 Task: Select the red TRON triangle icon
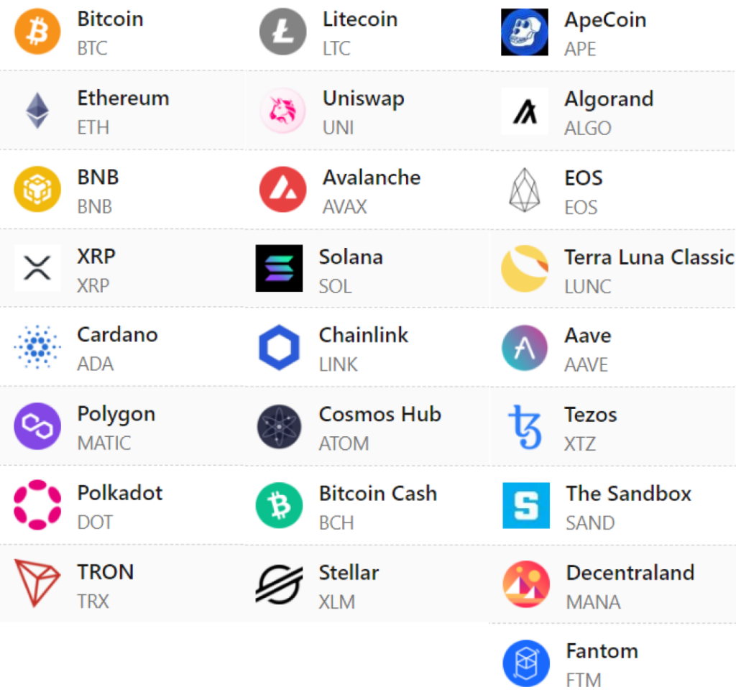click(37, 584)
